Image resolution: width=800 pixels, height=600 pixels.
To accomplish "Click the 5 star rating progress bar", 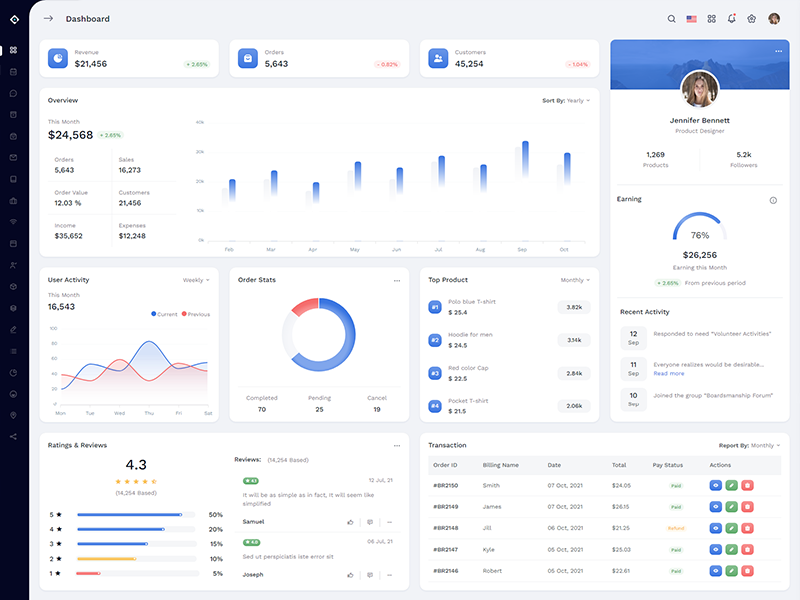I will point(136,515).
